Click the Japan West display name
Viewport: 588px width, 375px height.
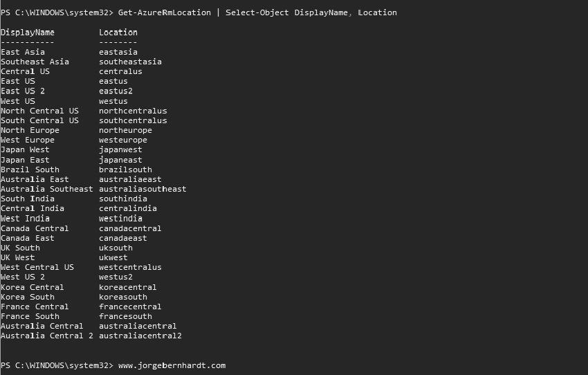[25, 149]
